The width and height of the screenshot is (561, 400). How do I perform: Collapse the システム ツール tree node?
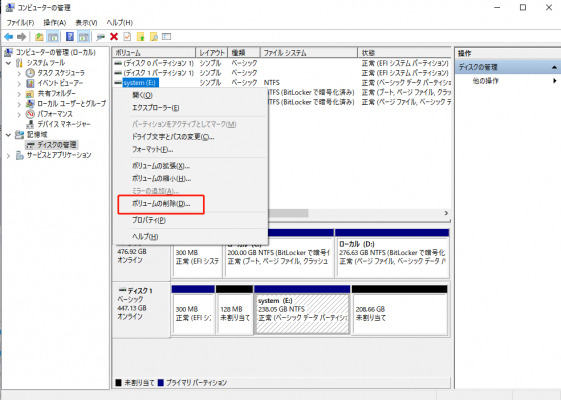tap(9, 63)
